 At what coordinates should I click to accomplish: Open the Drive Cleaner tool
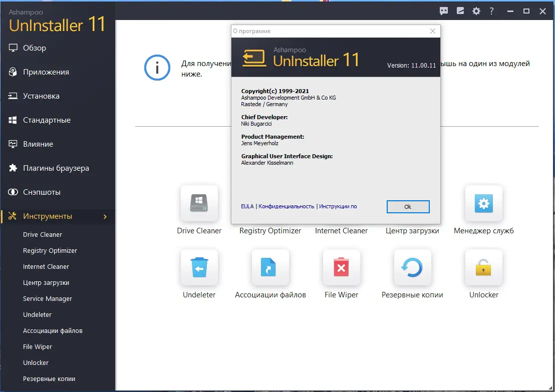click(x=199, y=204)
